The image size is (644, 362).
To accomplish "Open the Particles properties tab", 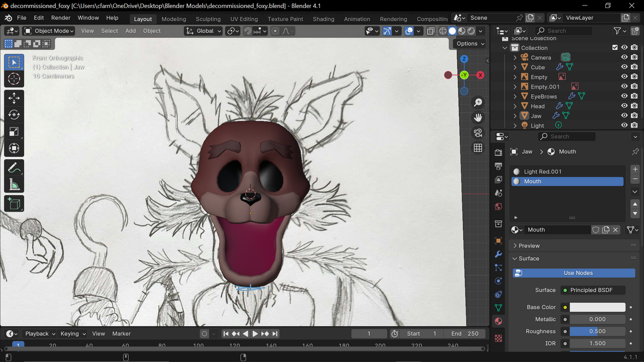I will click(x=499, y=268).
